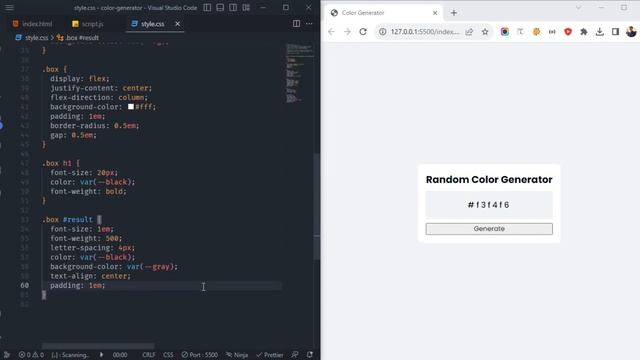640x360 pixels.
Task: View site information icon in address bar
Action: 382,32
